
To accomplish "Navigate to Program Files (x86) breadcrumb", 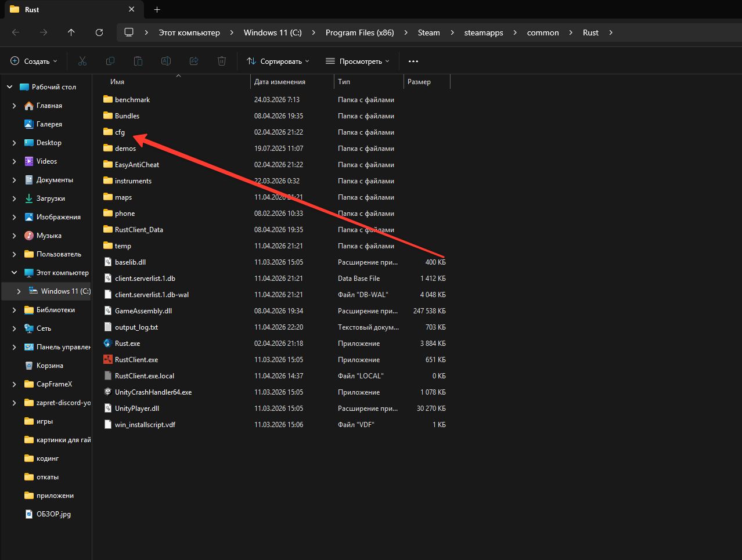I will coord(360,32).
